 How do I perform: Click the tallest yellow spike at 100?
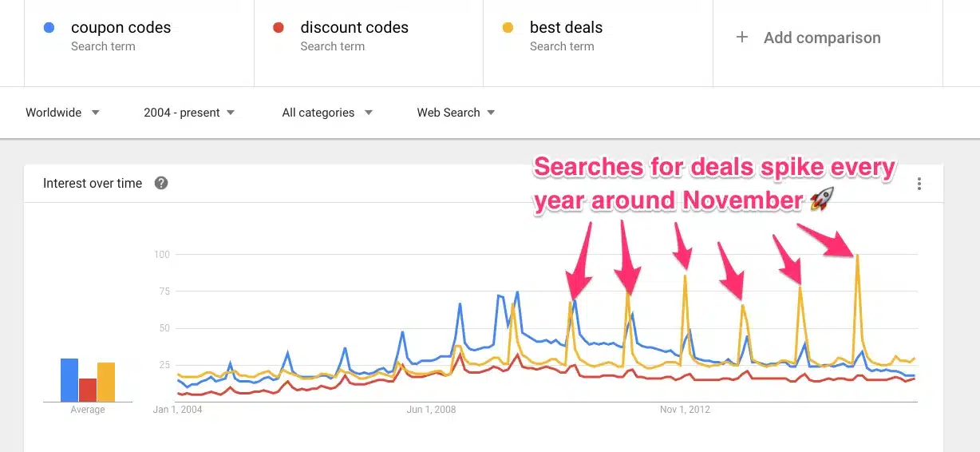[x=857, y=257]
